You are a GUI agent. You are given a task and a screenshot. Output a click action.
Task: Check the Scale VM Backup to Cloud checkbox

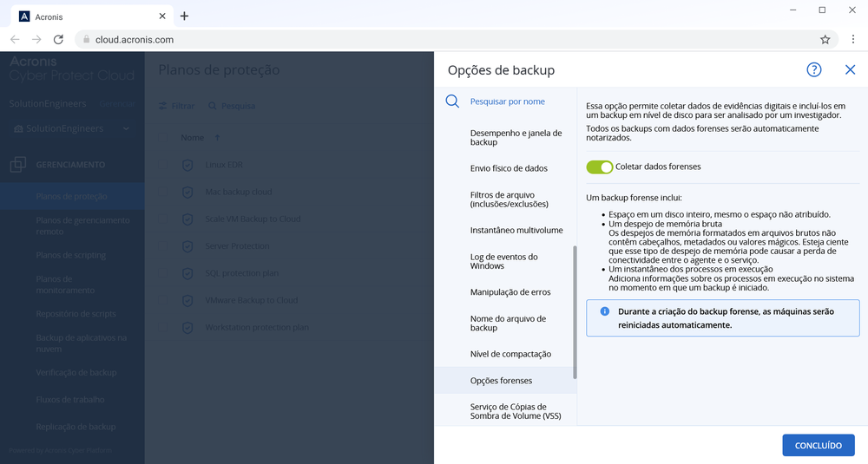pyautogui.click(x=163, y=219)
